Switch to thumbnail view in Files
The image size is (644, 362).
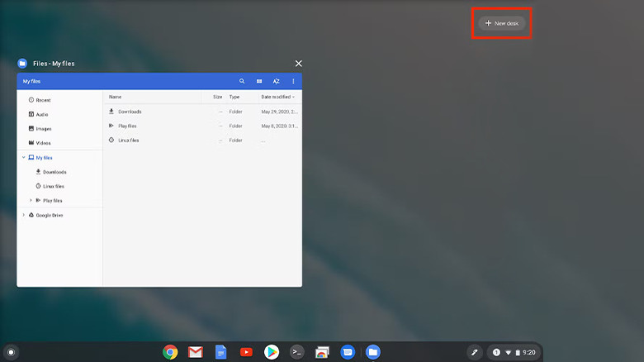click(259, 81)
